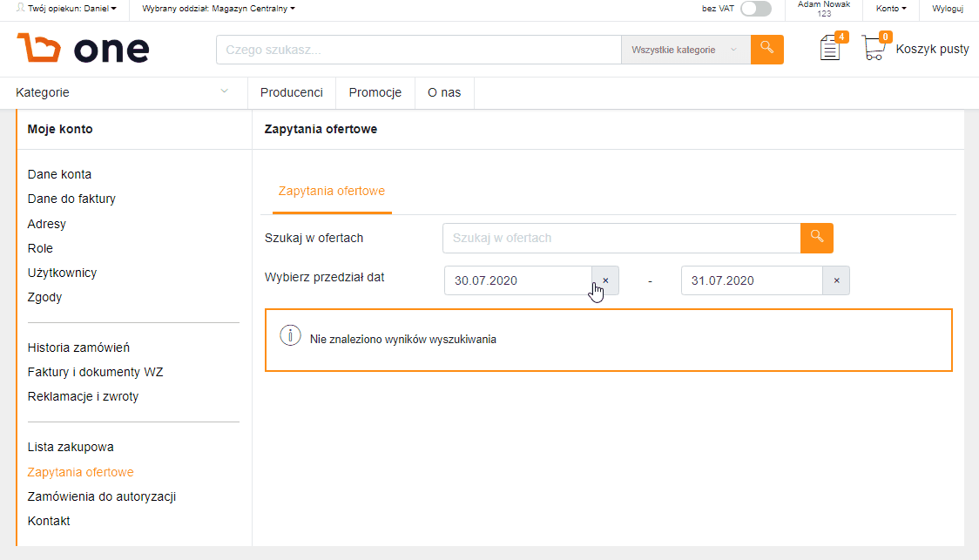Click the info icon in results notice
979x560 pixels.
pyautogui.click(x=290, y=336)
